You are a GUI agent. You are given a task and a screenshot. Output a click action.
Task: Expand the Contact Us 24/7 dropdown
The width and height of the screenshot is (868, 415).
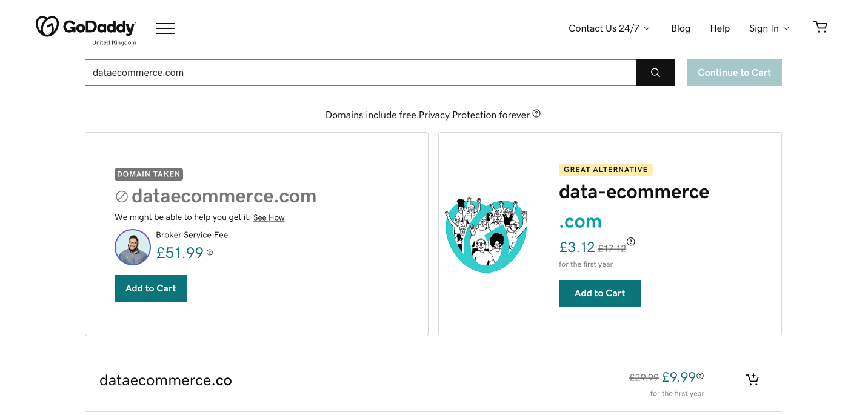(609, 28)
